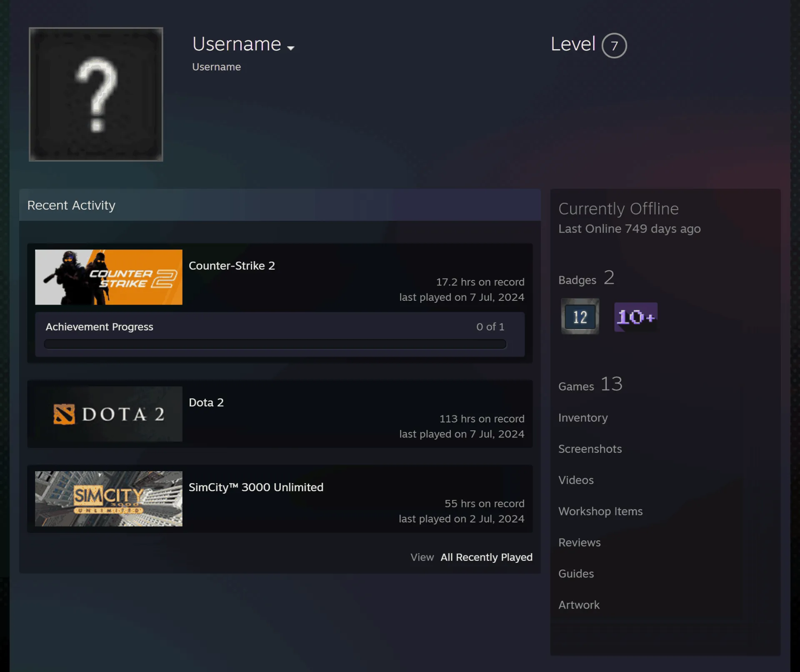
Task: Open the Counter-Strike 2 game banner
Action: [109, 277]
